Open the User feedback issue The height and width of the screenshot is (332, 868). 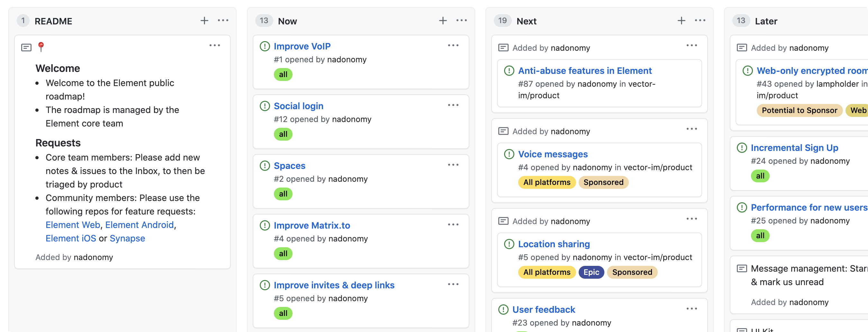(544, 310)
